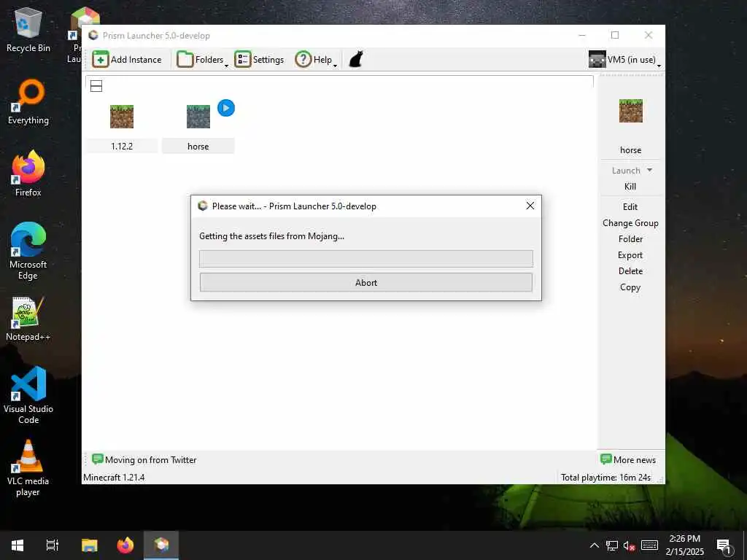Click the black cat icon
The width and height of the screenshot is (747, 560).
tap(356, 60)
